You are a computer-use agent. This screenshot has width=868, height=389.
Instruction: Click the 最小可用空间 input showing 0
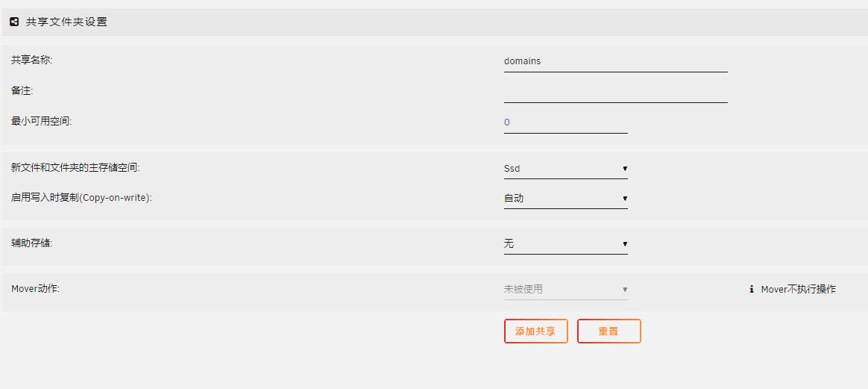[x=565, y=122]
